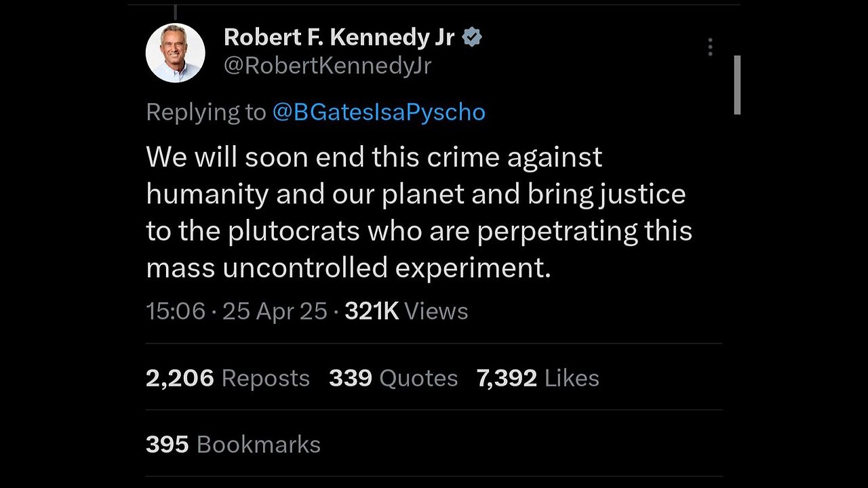
Task: Click the line "mass uncontrolled experiment."
Action: click(348, 268)
